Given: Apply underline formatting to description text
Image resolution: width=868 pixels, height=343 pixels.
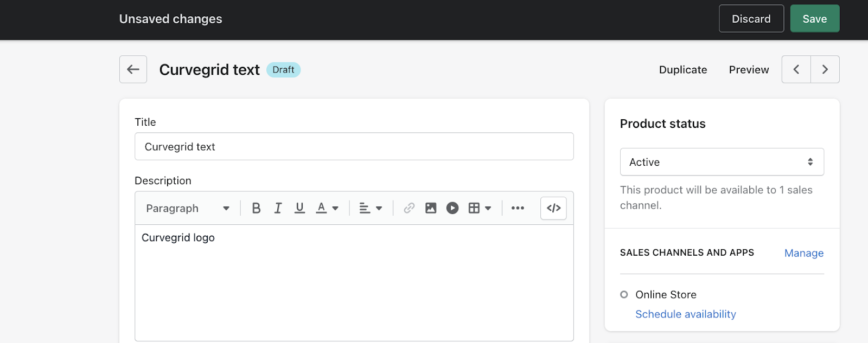Looking at the screenshot, I should 299,208.
